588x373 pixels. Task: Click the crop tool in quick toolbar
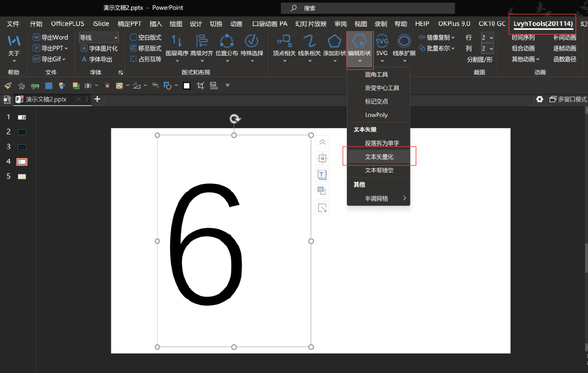[x=200, y=86]
